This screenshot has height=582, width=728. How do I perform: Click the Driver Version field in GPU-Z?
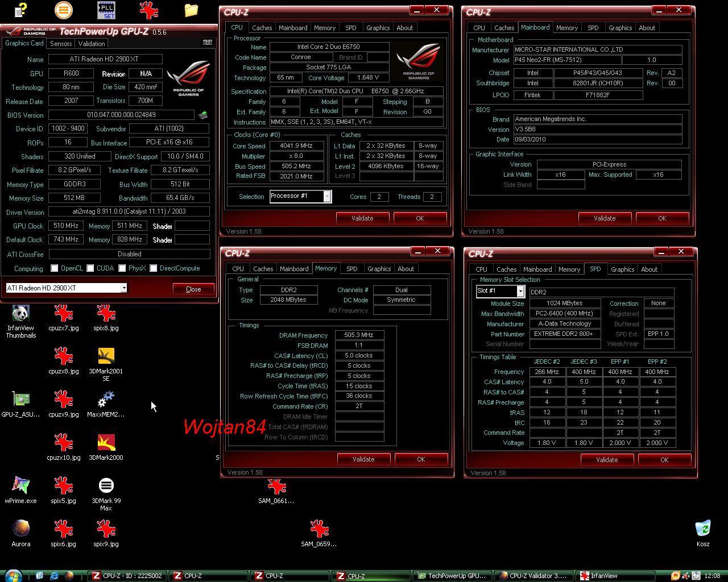129,211
